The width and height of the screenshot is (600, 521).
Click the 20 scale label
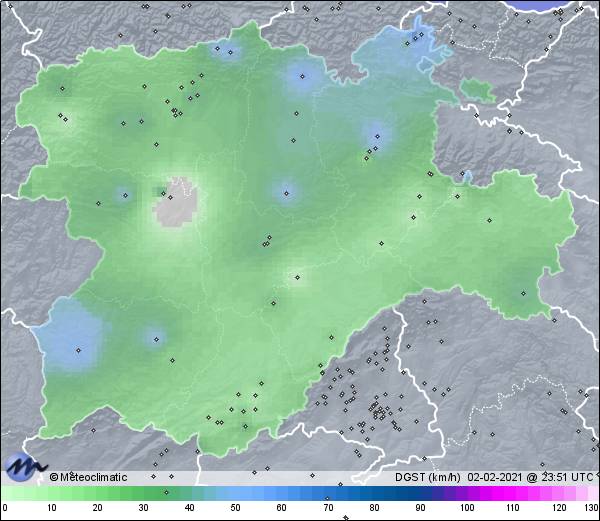point(98,508)
